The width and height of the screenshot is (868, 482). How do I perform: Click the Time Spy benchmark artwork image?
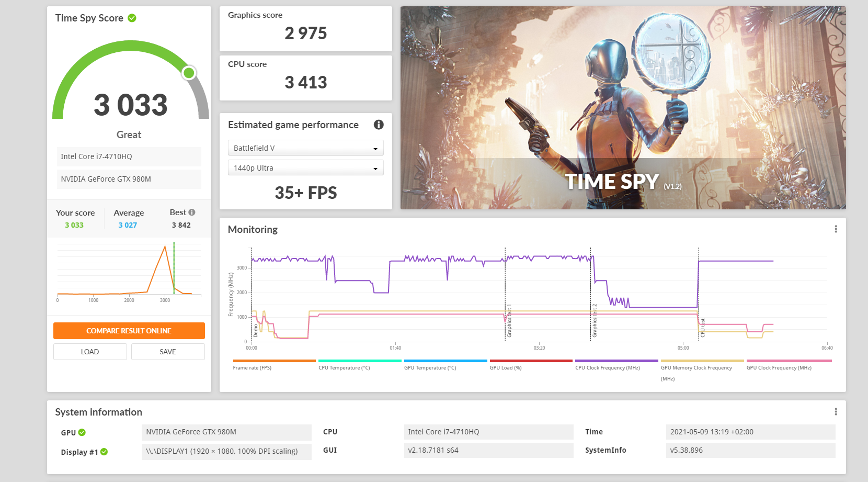coord(623,108)
